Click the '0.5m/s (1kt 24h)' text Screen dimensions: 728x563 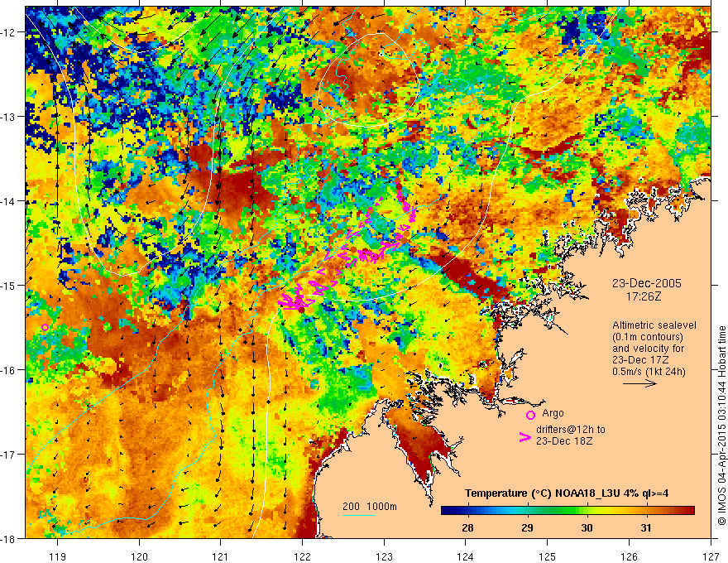[x=649, y=372]
